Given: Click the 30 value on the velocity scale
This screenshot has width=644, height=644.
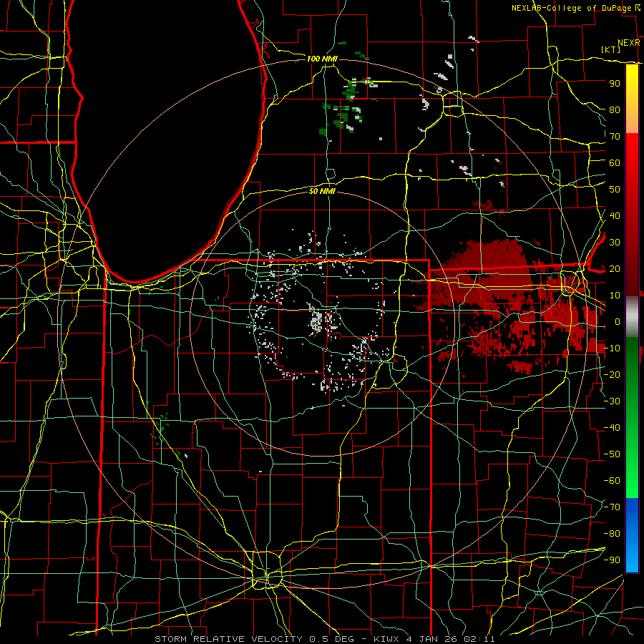Looking at the screenshot, I should (615, 243).
